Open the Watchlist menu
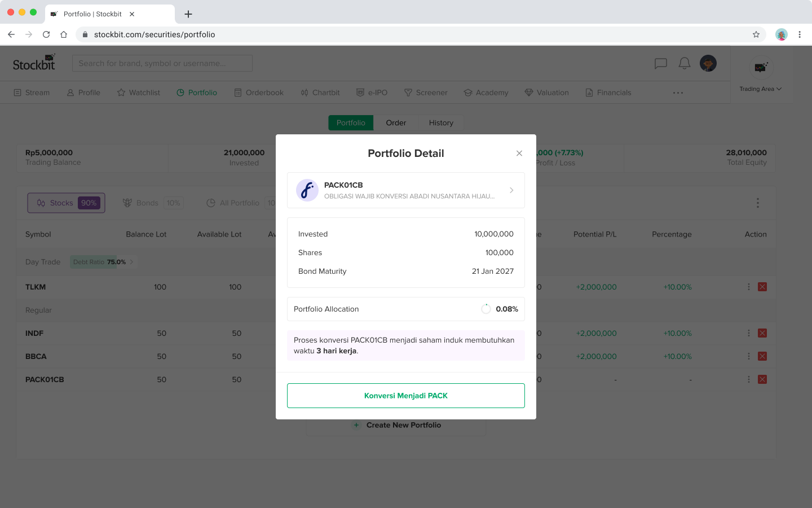 tap(139, 93)
